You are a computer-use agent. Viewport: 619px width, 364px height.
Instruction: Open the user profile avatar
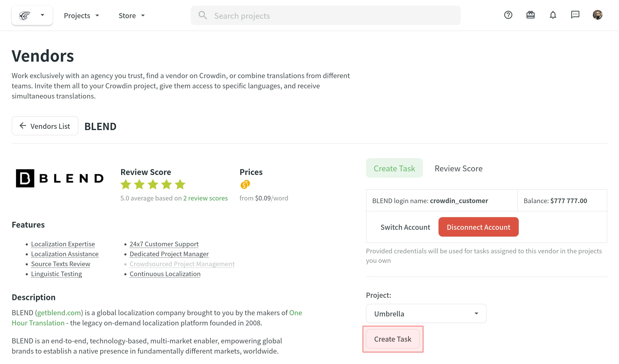[597, 15]
